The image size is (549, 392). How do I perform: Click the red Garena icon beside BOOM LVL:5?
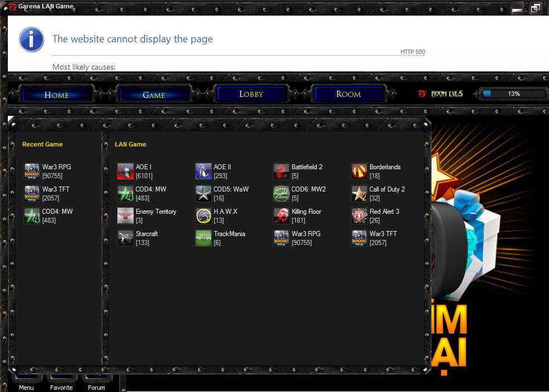(422, 94)
